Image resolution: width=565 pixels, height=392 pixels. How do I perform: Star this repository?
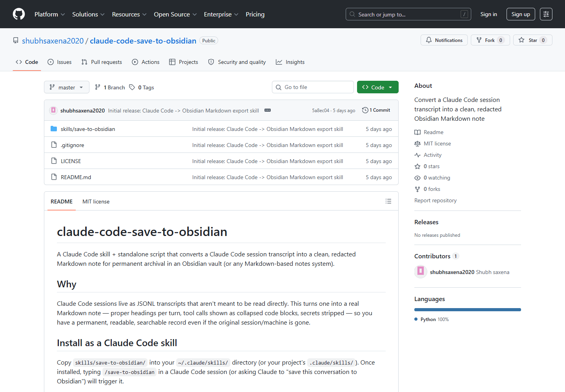pyautogui.click(x=533, y=40)
